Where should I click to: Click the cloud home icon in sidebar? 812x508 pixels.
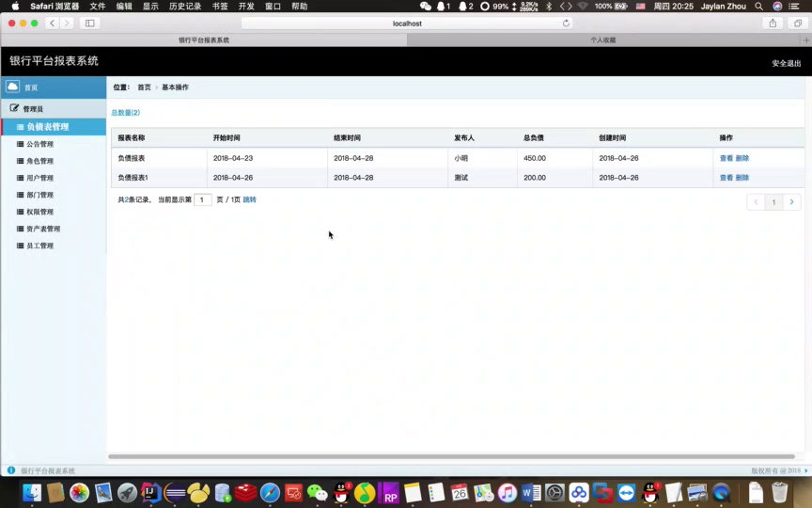tap(12, 87)
